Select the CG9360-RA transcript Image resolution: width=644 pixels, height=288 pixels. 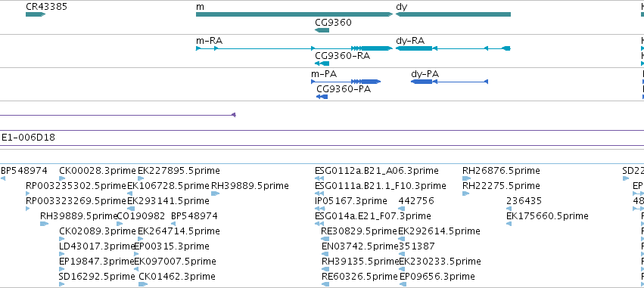(x=322, y=63)
